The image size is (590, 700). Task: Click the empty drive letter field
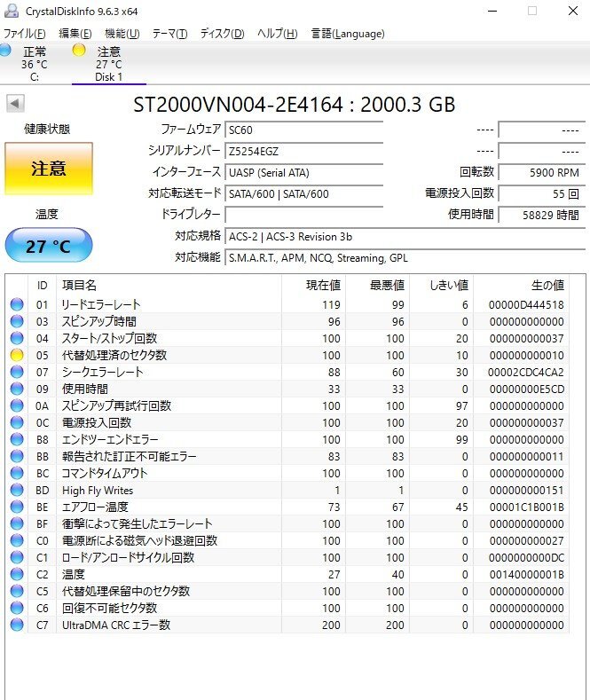pyautogui.click(x=304, y=215)
